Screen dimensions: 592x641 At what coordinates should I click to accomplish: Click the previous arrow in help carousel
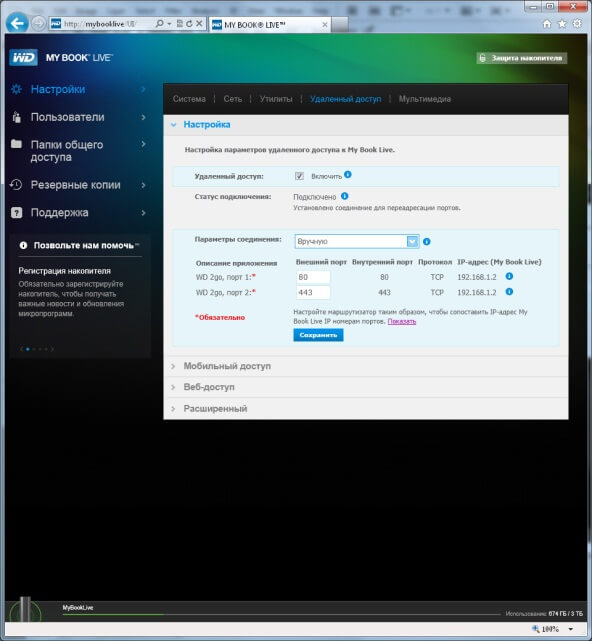21,349
